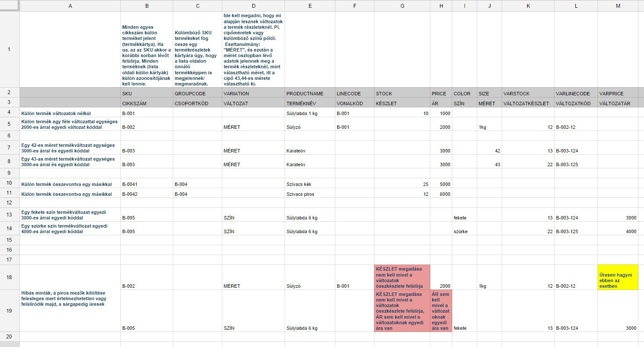Image resolution: width=644 pixels, height=347 pixels.
Task: Click the red "ÁR sem kell" cell in column H
Action: click(441, 310)
